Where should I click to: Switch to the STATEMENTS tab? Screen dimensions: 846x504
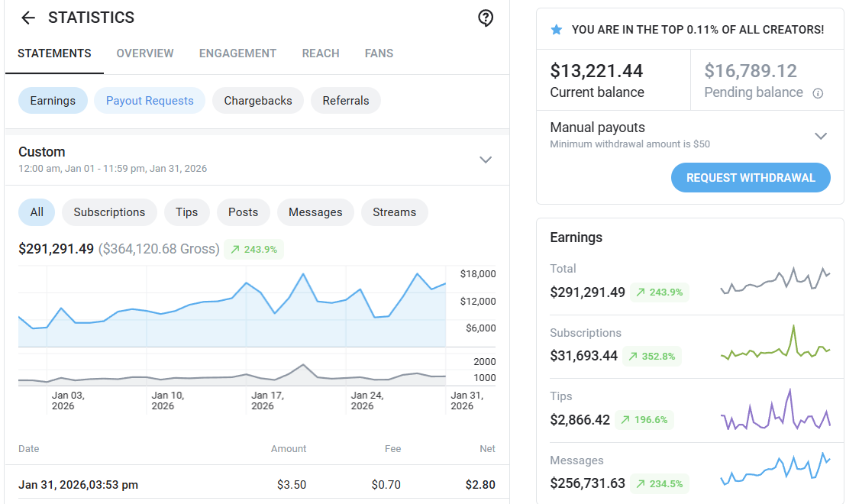(x=54, y=53)
